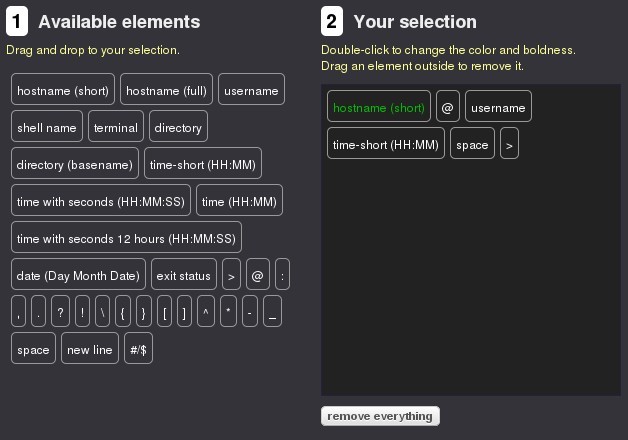Click the exclamation mark '!' element

pos(82,312)
